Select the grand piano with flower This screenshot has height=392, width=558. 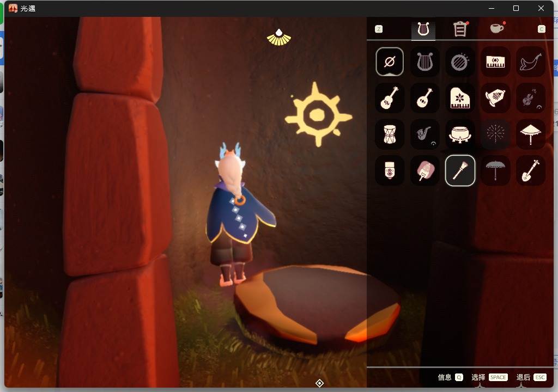point(460,98)
